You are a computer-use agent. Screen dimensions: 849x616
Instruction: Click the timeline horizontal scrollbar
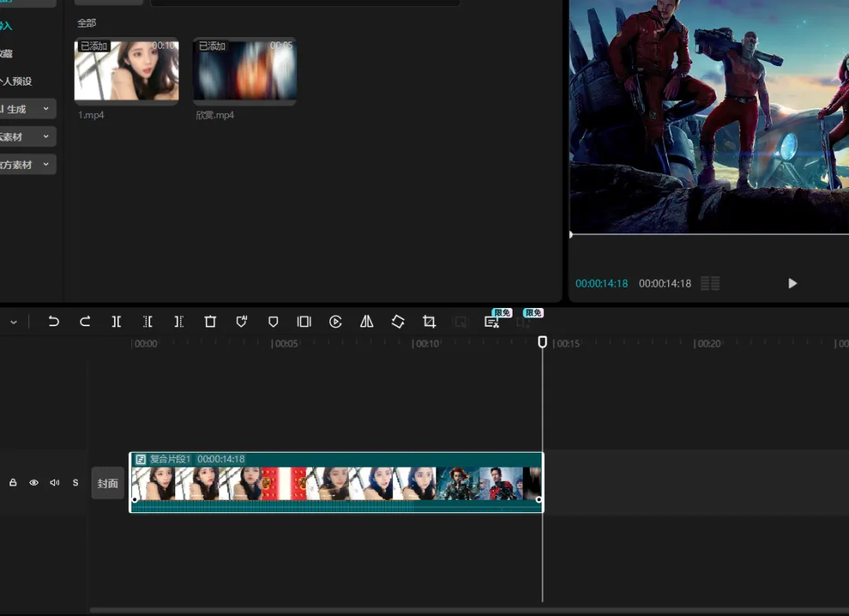pyautogui.click(x=469, y=610)
